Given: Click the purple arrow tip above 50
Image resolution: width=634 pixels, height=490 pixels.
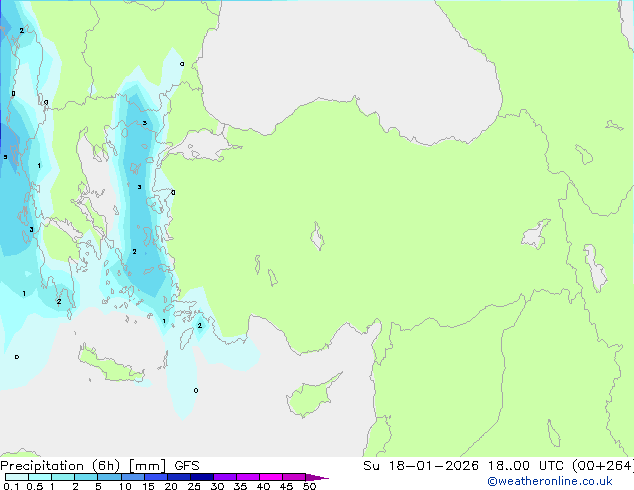Looking at the screenshot, I should (317, 477).
